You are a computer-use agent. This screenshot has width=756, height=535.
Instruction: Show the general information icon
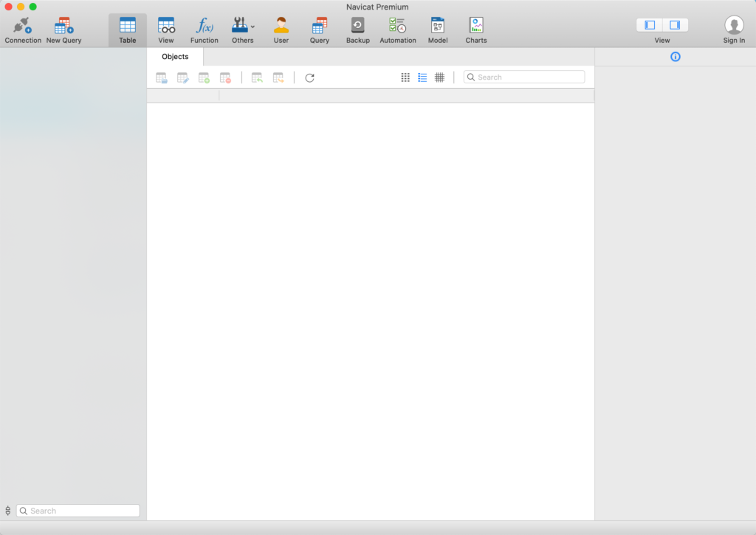pos(675,57)
